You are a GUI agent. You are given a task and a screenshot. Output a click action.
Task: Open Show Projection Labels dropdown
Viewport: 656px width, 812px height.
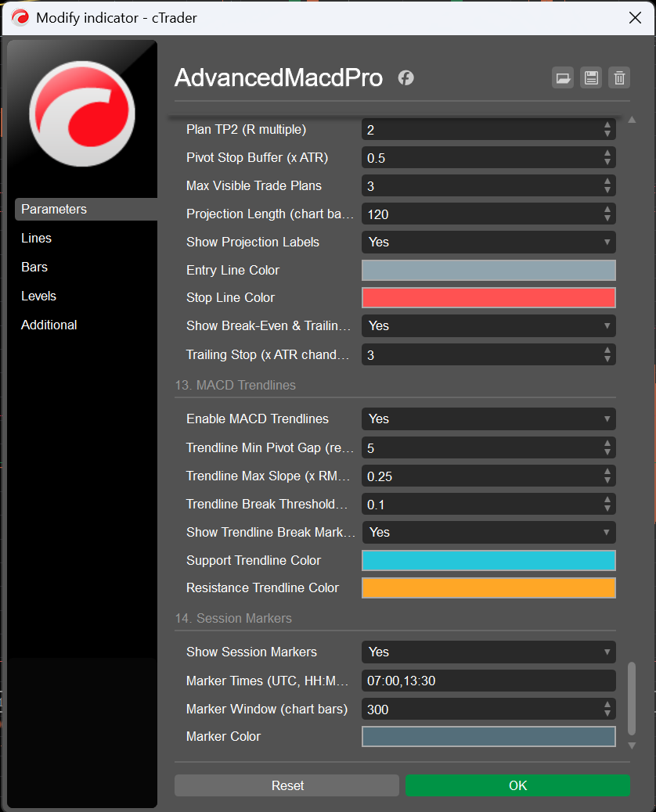coord(488,242)
